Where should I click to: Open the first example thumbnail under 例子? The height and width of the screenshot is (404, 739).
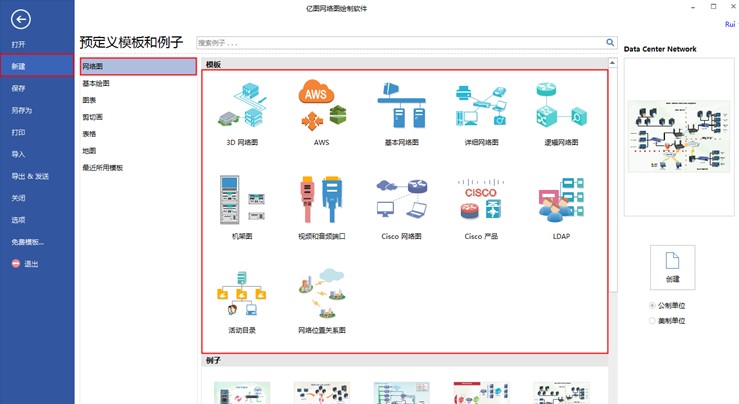[242, 393]
